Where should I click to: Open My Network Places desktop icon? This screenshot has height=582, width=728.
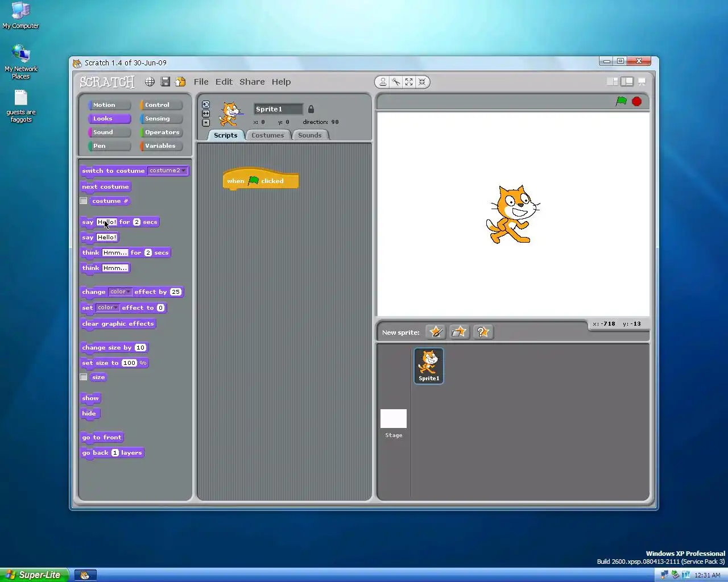tap(21, 63)
